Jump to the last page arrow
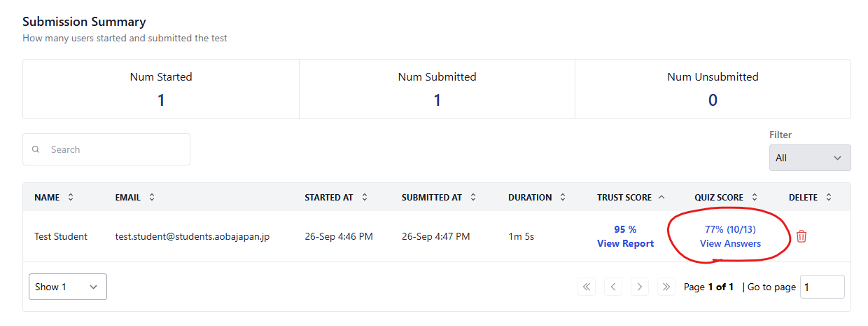 tap(666, 287)
